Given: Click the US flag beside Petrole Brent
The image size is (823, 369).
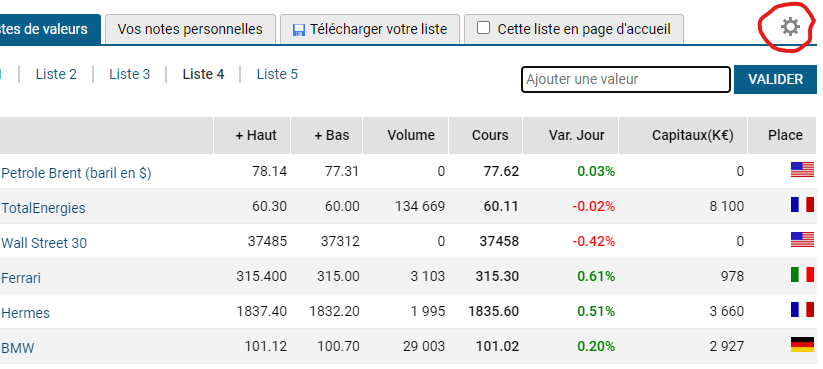Looking at the screenshot, I should click(x=802, y=170).
